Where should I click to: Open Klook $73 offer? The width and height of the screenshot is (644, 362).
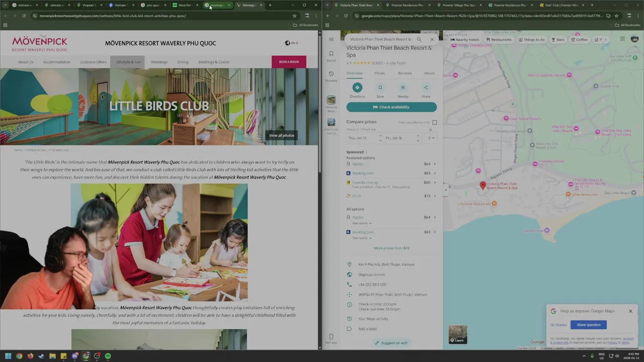coord(391,196)
